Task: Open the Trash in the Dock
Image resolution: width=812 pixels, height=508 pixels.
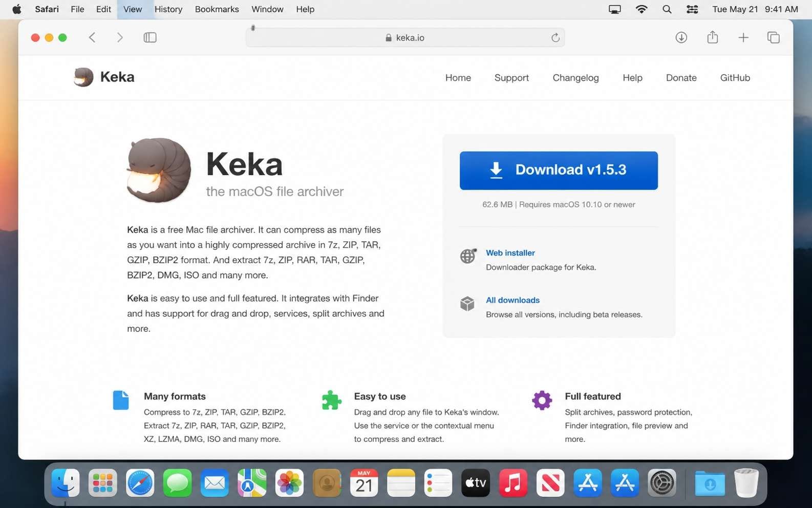Action: pyautogui.click(x=746, y=482)
